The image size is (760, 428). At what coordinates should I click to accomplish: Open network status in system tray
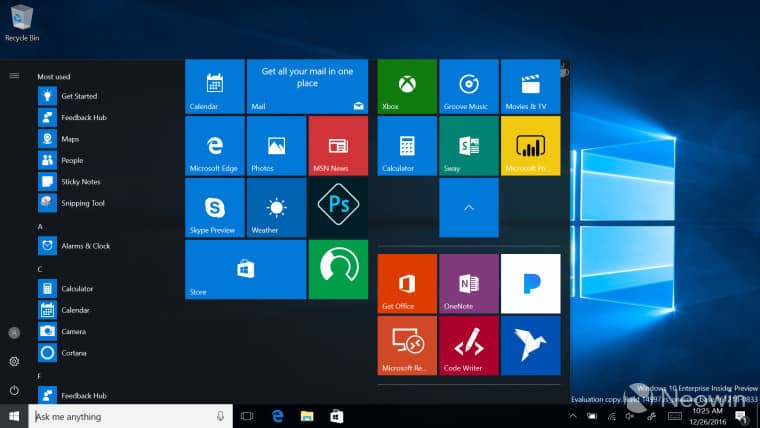point(612,416)
